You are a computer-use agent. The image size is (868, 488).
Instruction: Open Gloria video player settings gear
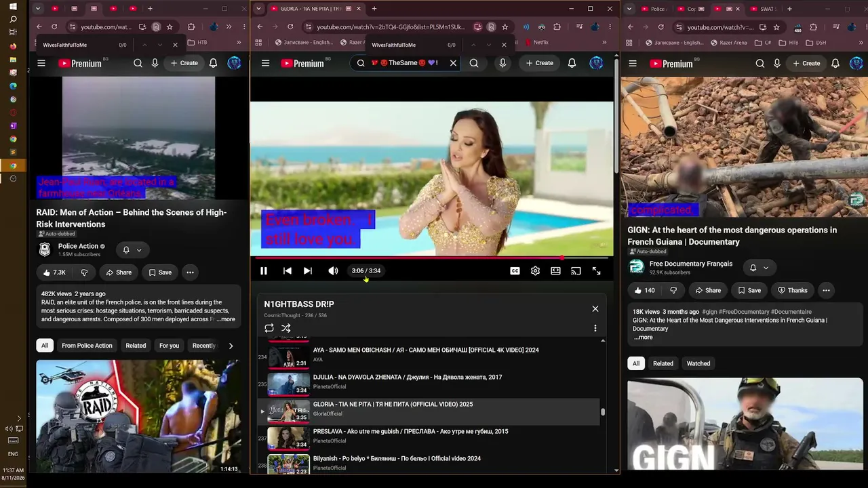(x=535, y=271)
